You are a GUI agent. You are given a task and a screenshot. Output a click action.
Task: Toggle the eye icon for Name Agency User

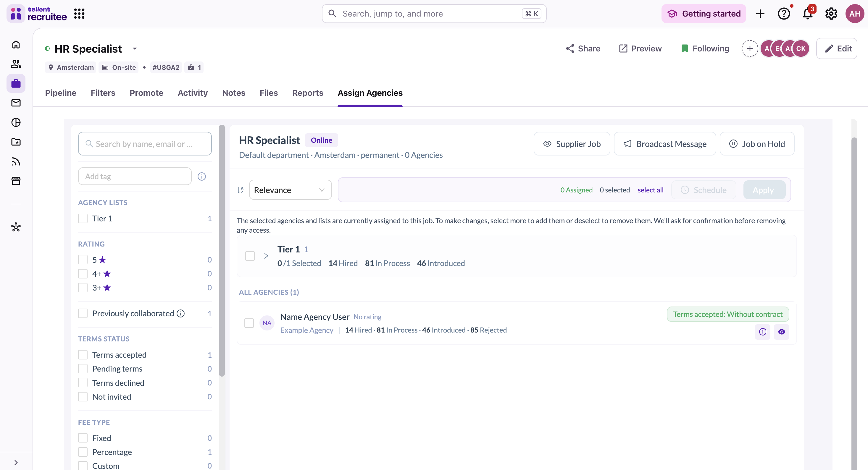pos(782,332)
